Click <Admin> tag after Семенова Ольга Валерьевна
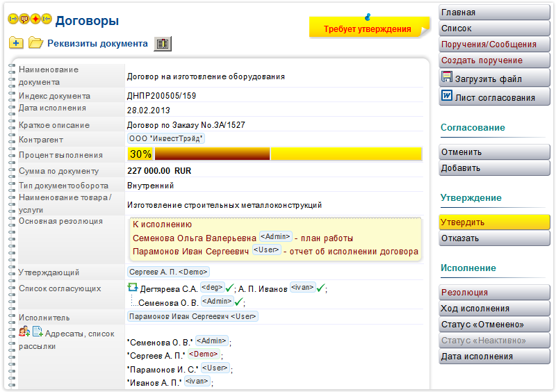 pos(275,236)
